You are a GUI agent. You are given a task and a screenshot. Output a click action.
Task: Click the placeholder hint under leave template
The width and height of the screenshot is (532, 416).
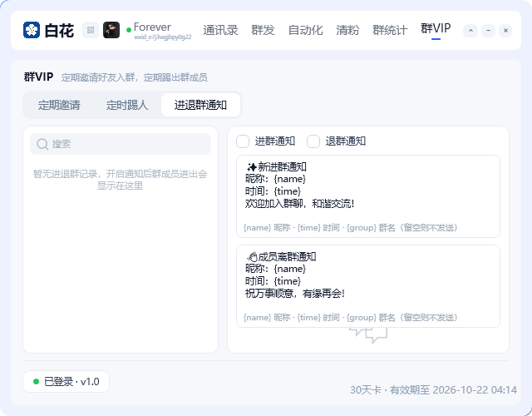pos(351,318)
